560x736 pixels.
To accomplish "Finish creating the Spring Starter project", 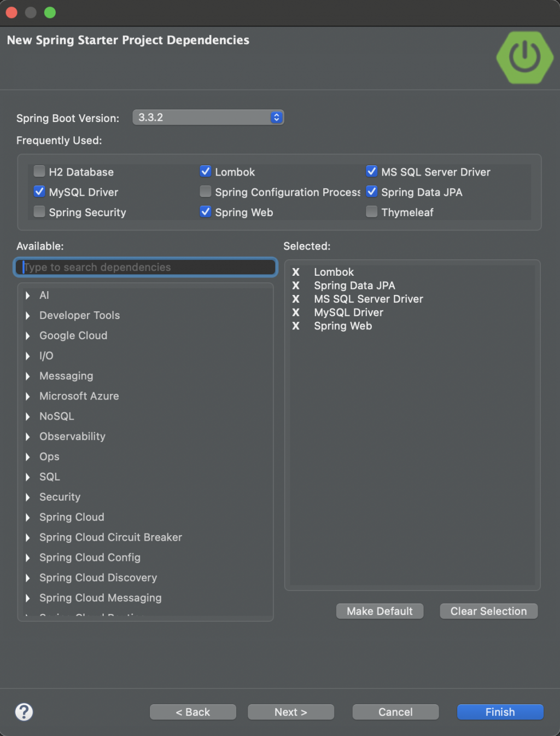I will [x=500, y=712].
